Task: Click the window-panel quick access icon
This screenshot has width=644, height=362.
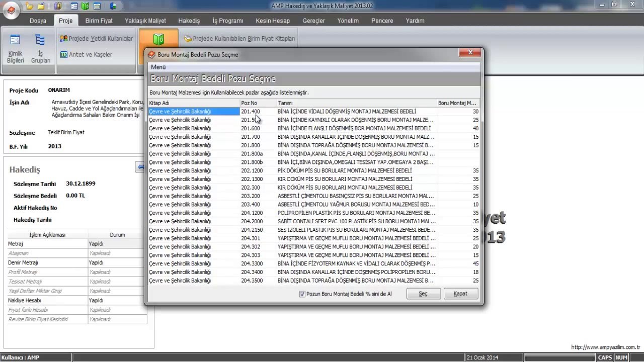Action: tap(97, 6)
